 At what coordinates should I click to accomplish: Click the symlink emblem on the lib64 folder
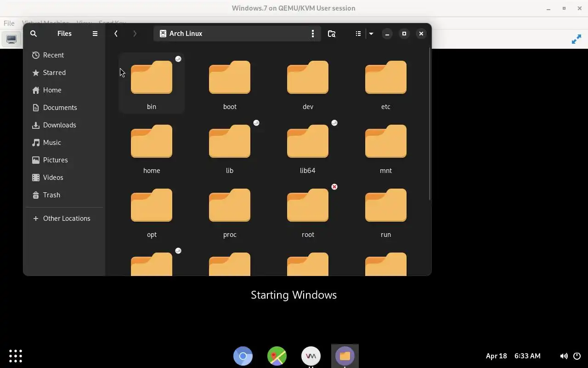pyautogui.click(x=334, y=123)
